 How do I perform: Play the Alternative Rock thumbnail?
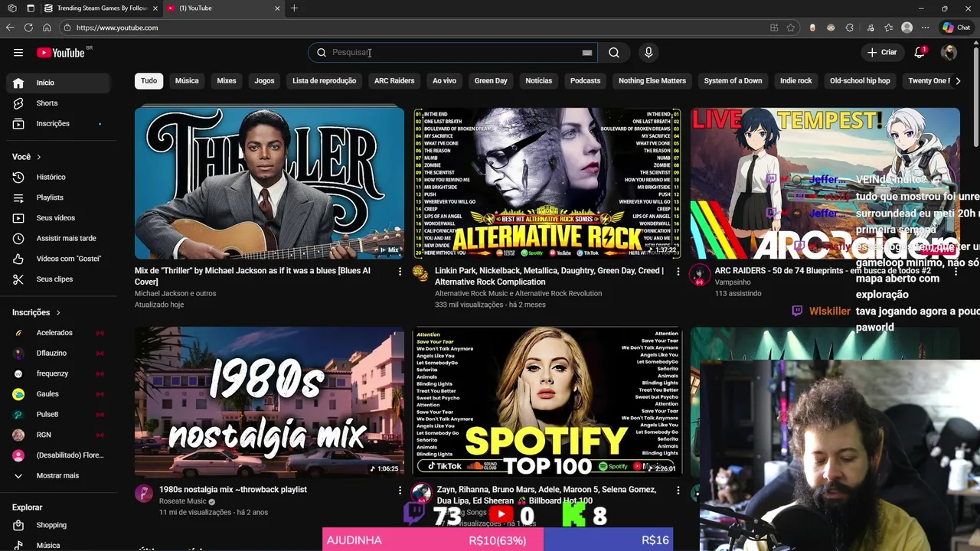547,184
